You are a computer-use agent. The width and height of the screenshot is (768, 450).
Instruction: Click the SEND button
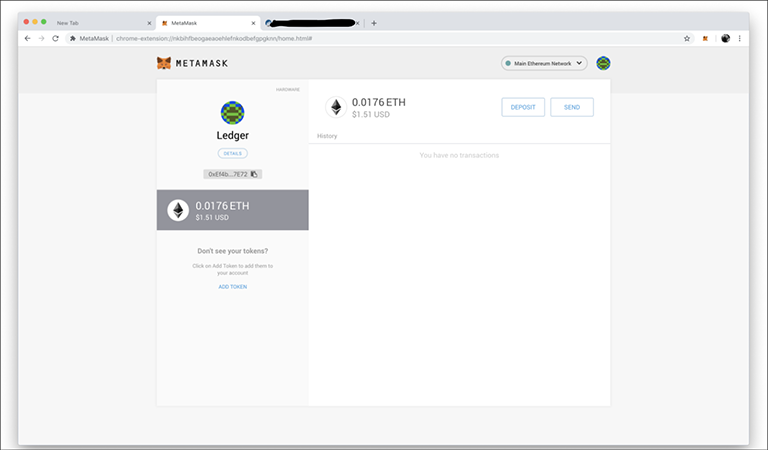coord(572,107)
